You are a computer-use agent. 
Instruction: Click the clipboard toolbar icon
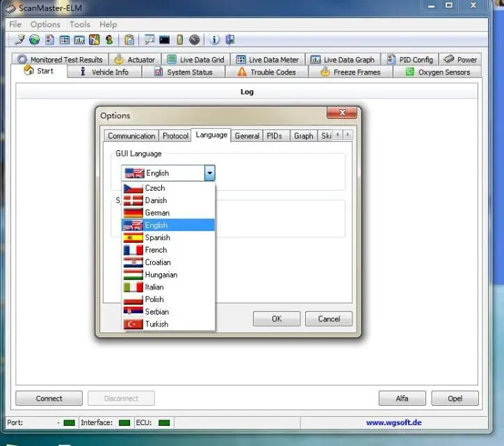coord(129,40)
